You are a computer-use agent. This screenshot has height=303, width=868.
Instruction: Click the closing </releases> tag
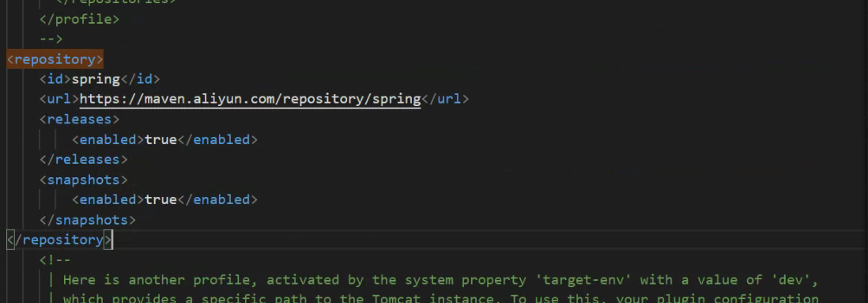(83, 160)
